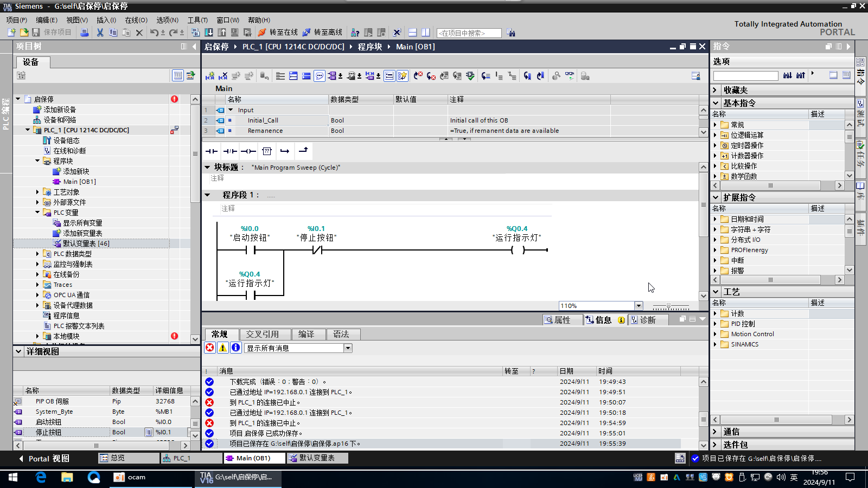
Task: Open the zoom level 110% dropdown
Action: [639, 306]
